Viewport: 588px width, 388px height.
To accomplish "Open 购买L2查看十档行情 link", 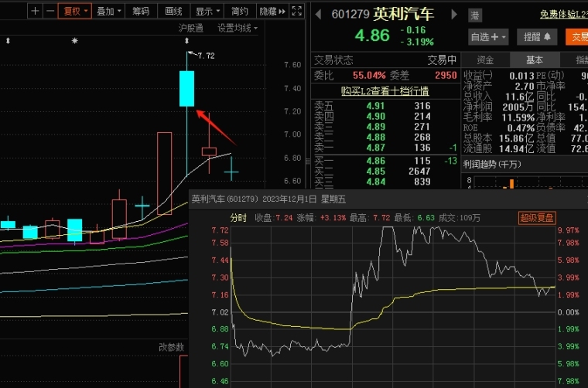I will [x=385, y=90].
